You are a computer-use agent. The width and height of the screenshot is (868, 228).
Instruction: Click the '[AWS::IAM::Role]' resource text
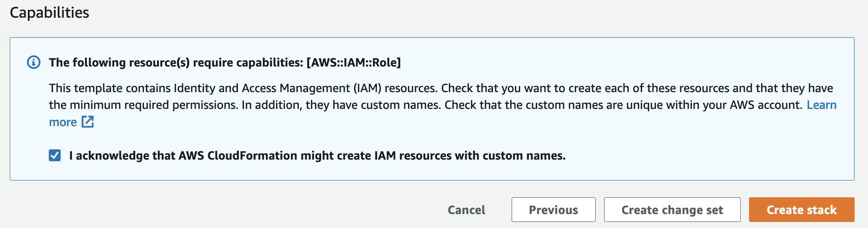(354, 62)
